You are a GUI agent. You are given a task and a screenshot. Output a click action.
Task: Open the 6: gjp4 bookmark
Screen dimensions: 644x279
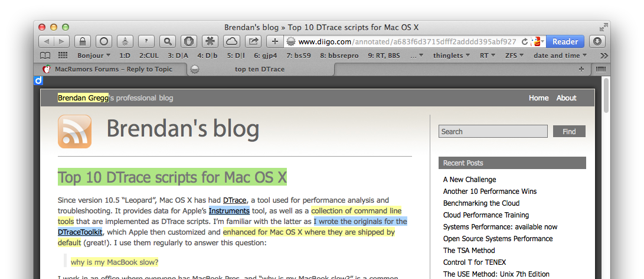click(265, 56)
